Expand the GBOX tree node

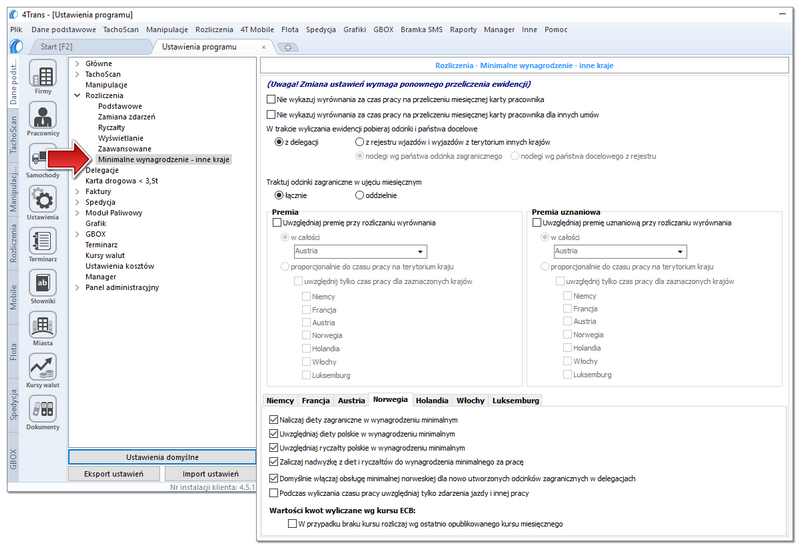tap(77, 234)
